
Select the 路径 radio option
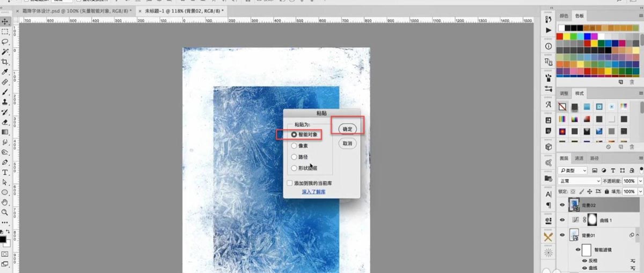pos(294,157)
